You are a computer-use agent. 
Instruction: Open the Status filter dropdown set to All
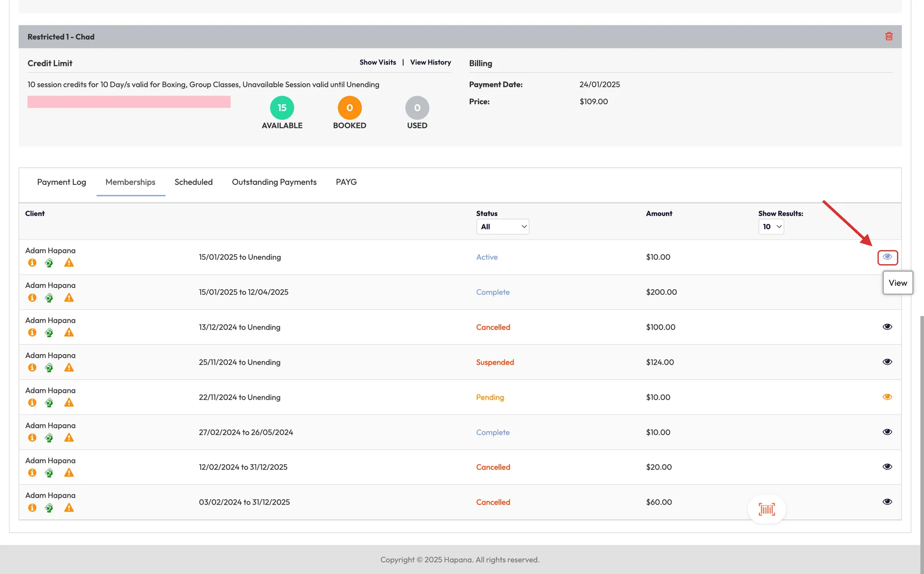tap(503, 227)
